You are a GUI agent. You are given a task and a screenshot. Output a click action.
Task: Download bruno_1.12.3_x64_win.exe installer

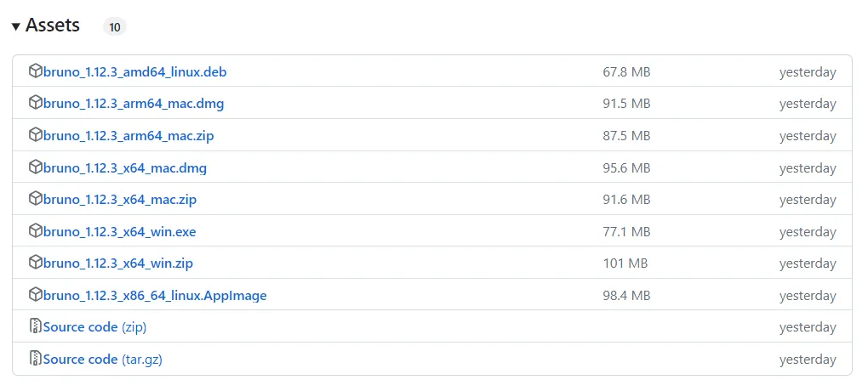tap(120, 232)
